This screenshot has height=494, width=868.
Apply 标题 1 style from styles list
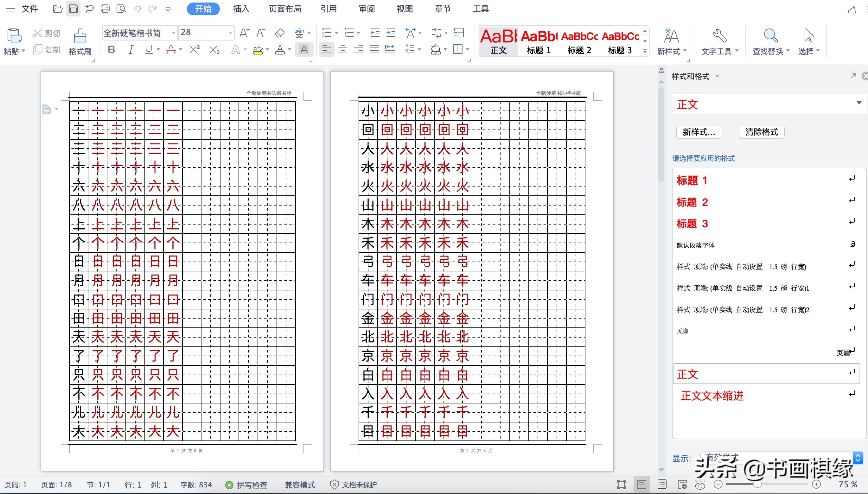click(766, 180)
